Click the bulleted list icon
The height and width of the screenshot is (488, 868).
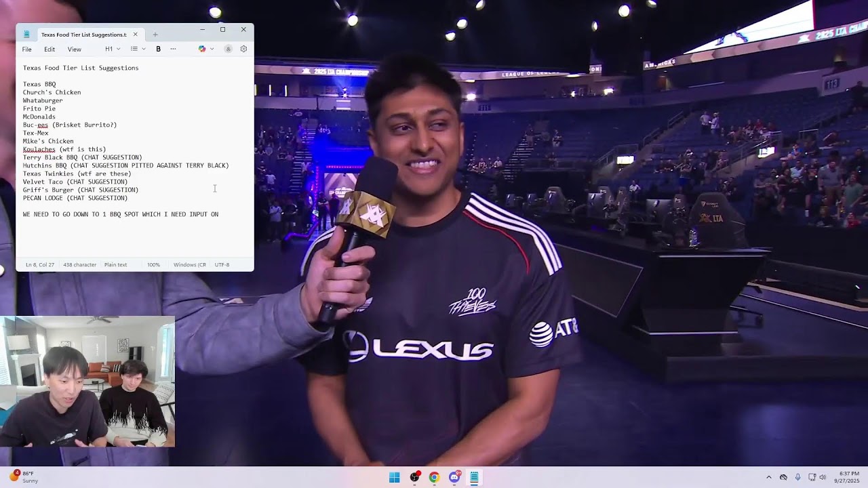click(x=134, y=49)
